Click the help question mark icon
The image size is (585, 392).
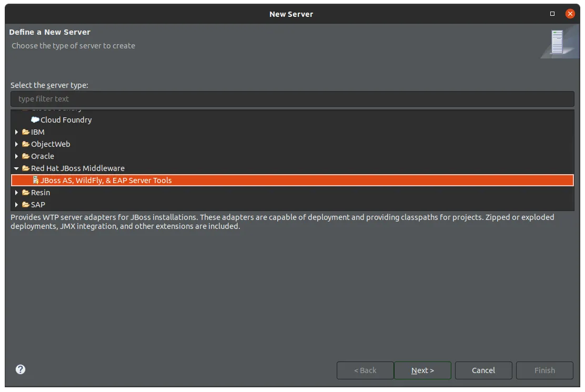[21, 369]
